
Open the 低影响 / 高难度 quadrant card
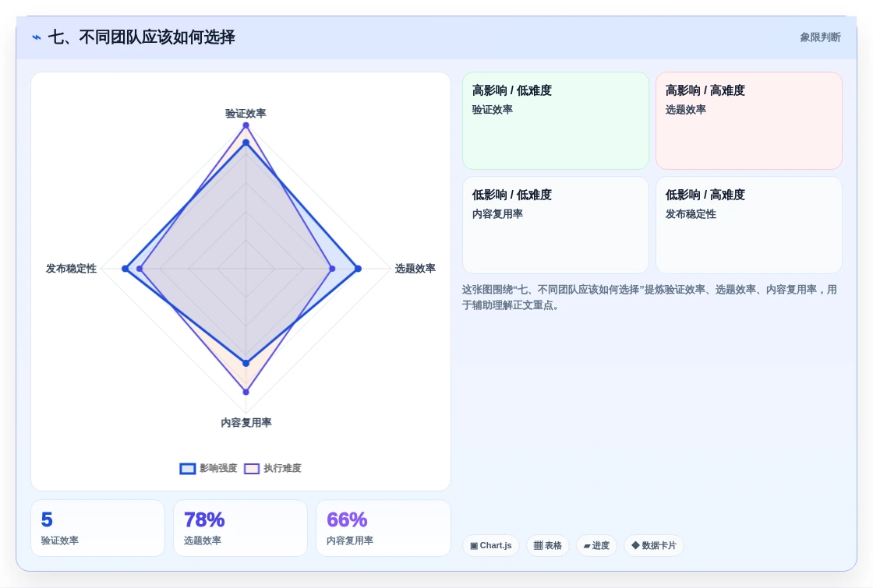click(x=749, y=225)
